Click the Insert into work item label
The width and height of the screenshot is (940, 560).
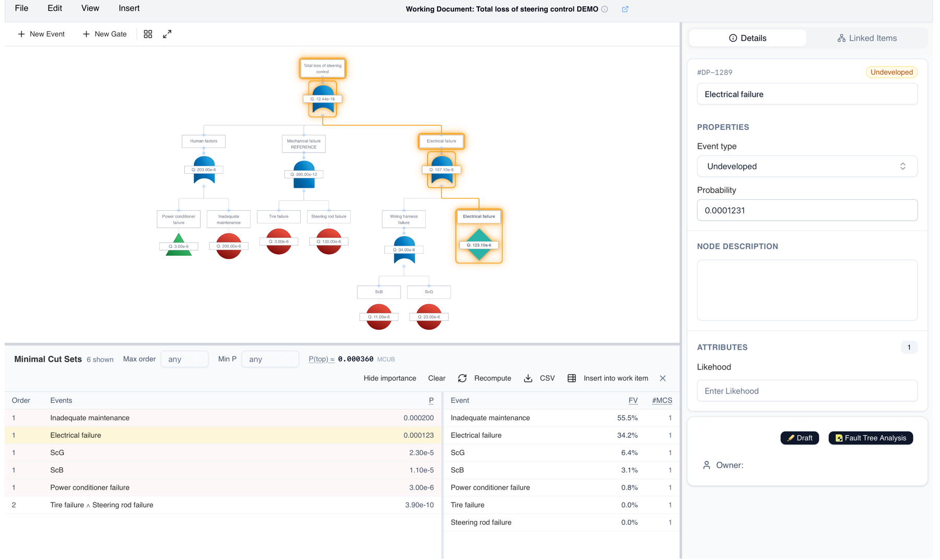(x=616, y=378)
